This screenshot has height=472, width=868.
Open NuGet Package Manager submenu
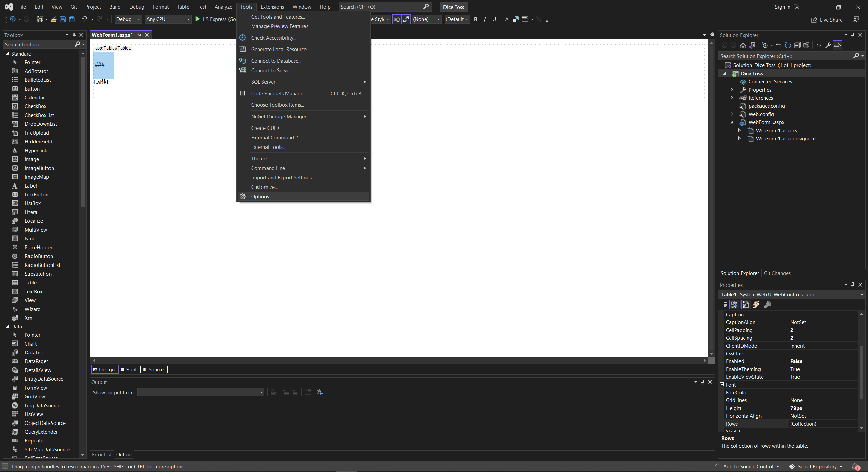point(303,116)
